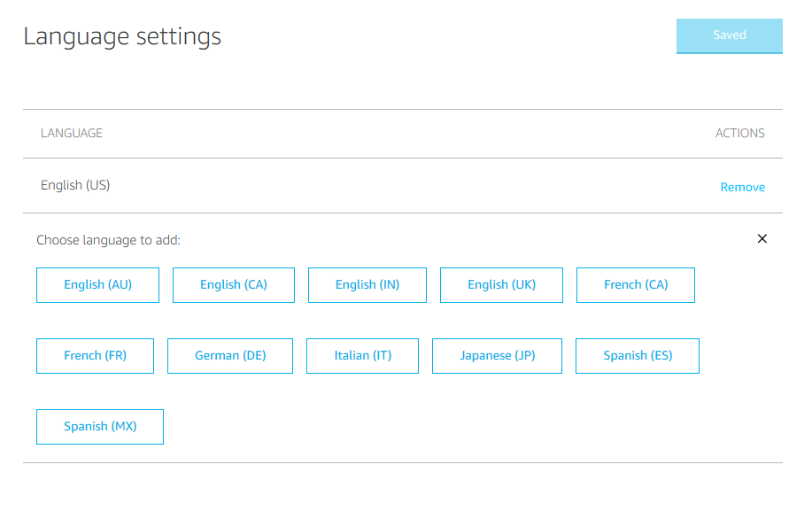Image resolution: width=812 pixels, height=511 pixels.
Task: Click the Language settings heading
Action: [122, 36]
